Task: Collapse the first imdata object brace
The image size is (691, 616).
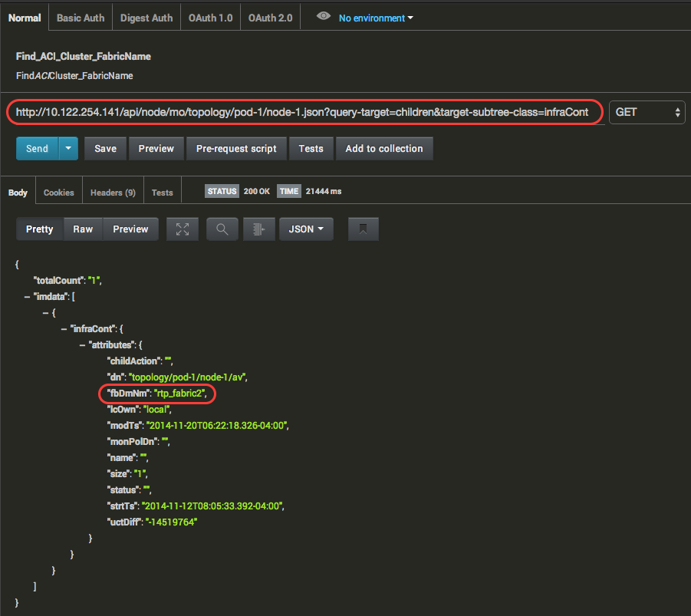Action: click(x=45, y=313)
